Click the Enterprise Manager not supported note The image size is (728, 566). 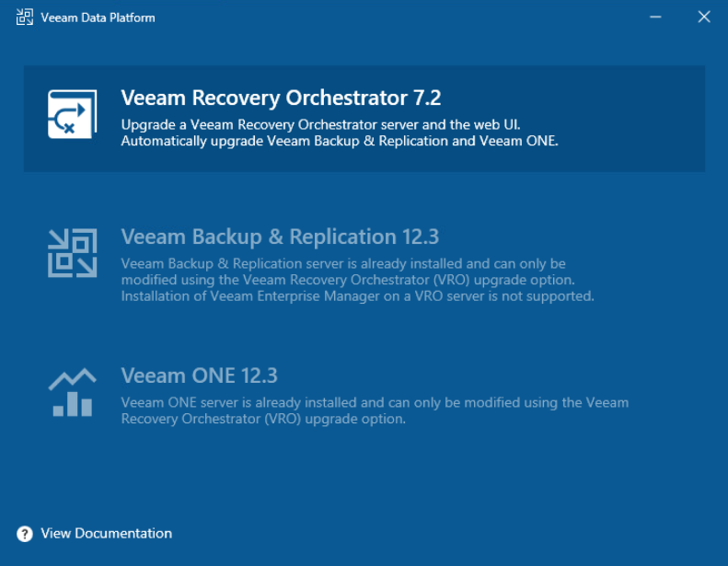click(x=357, y=296)
